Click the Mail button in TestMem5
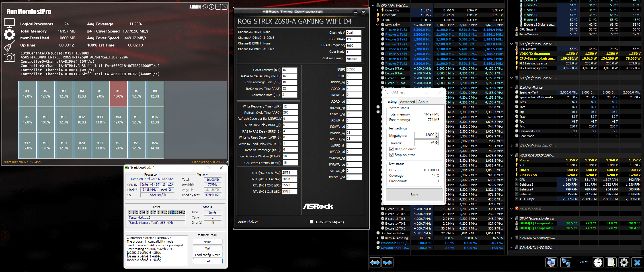The width and height of the screenshot is (644, 272). [x=208, y=248]
